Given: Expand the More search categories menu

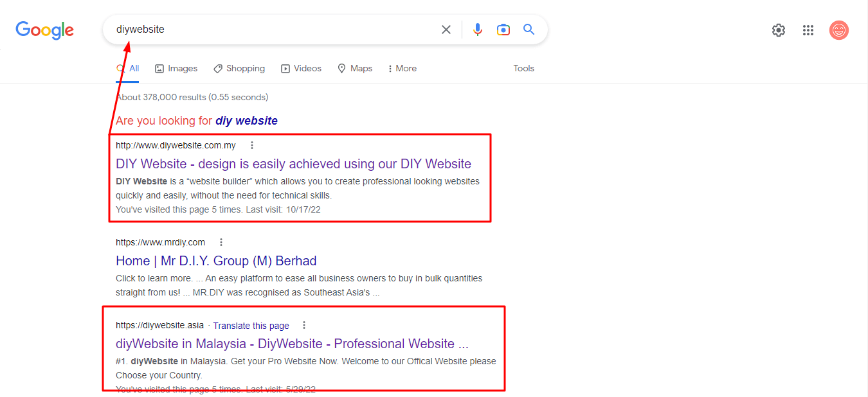Looking at the screenshot, I should point(402,68).
